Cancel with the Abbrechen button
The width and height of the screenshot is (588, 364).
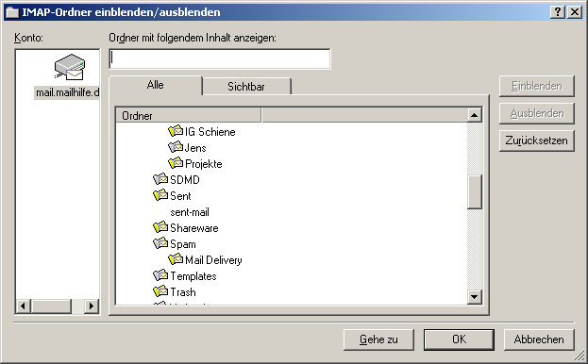point(539,339)
